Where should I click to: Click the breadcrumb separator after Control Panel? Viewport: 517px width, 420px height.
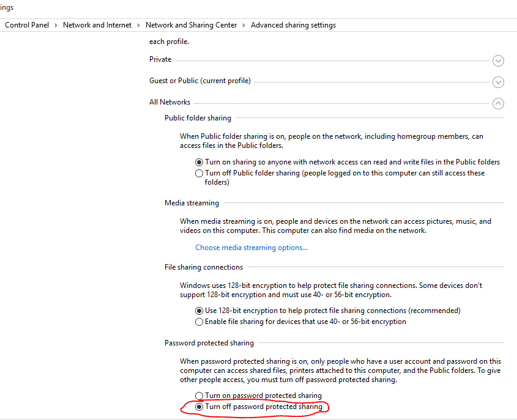[54, 25]
